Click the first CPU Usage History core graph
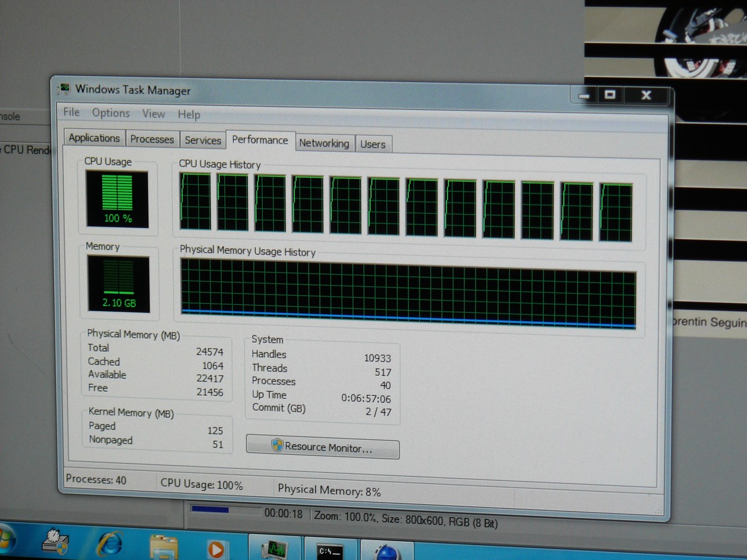This screenshot has height=560, width=747. click(195, 202)
